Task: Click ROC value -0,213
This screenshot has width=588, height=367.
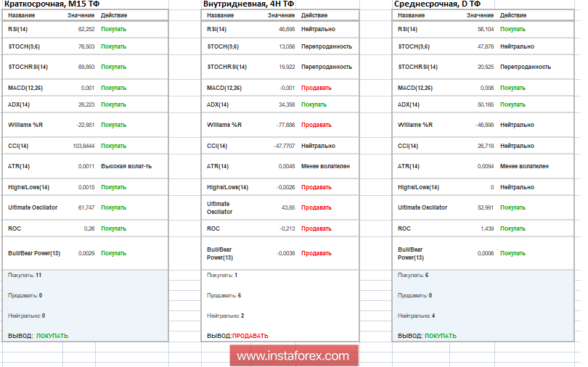Action: (x=287, y=228)
